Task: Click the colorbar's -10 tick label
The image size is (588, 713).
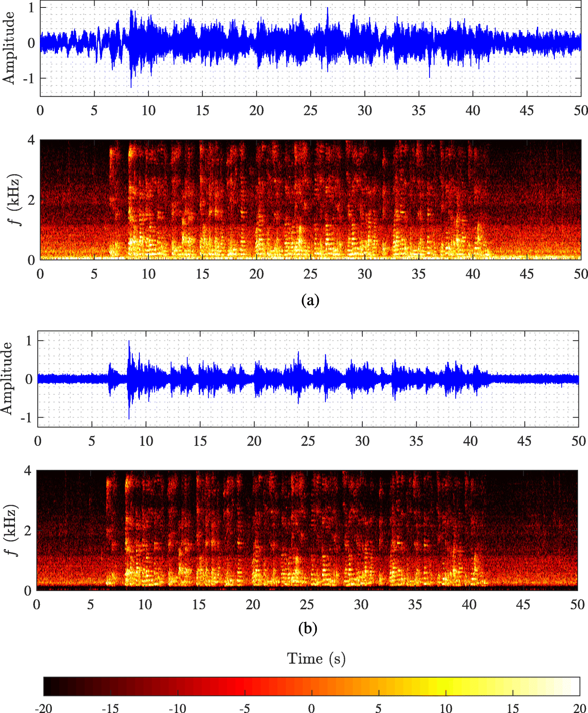Action: [177, 708]
